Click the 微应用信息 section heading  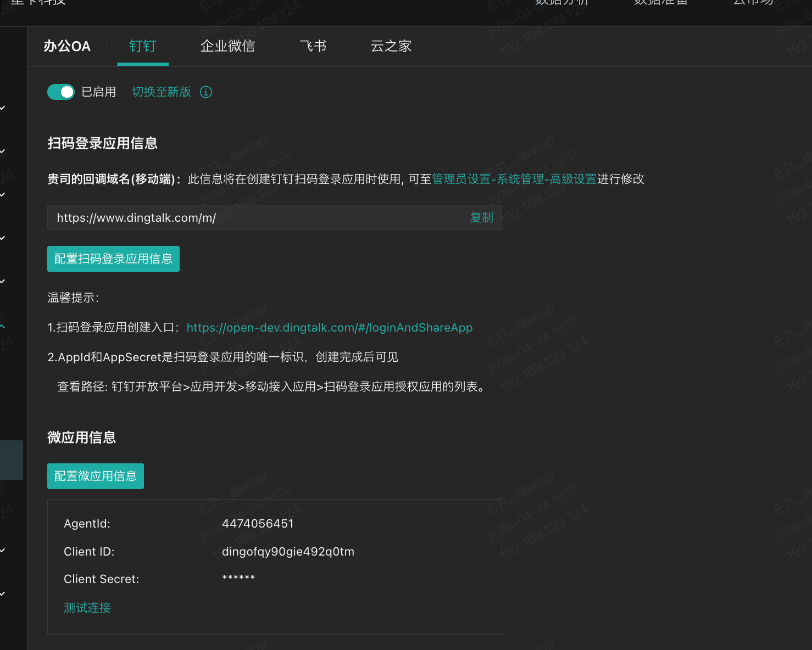point(82,438)
